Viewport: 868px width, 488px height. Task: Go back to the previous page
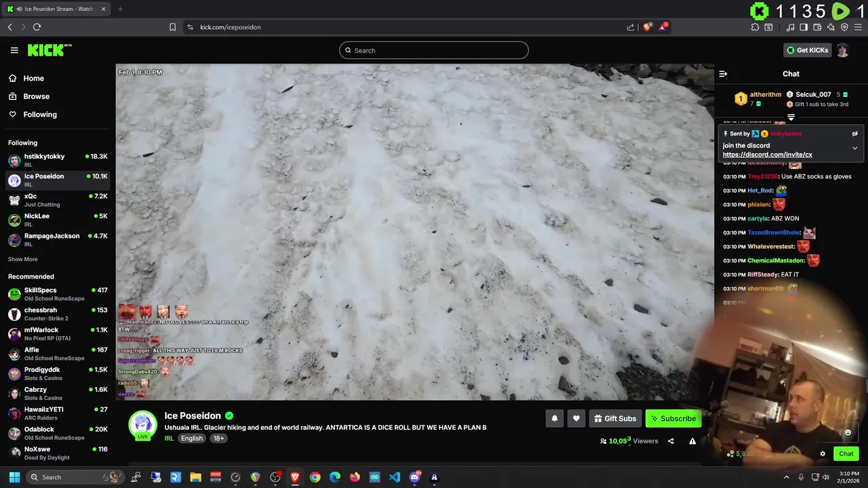tap(9, 27)
